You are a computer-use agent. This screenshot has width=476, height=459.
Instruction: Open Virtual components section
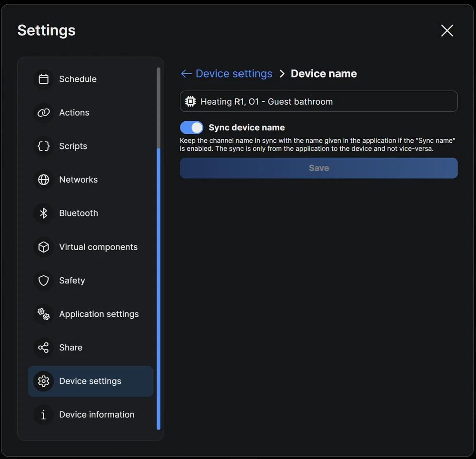[90, 247]
